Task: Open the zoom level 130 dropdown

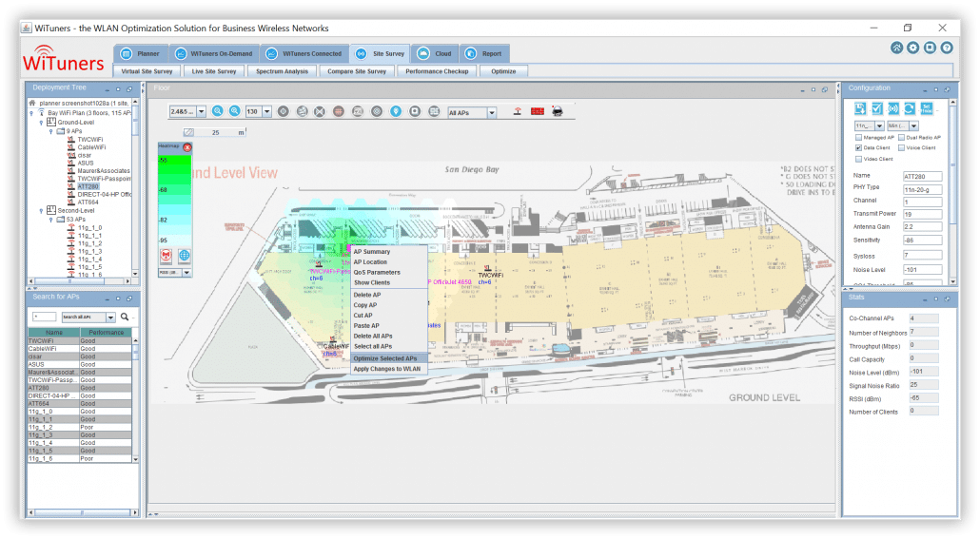Action: tap(266, 112)
